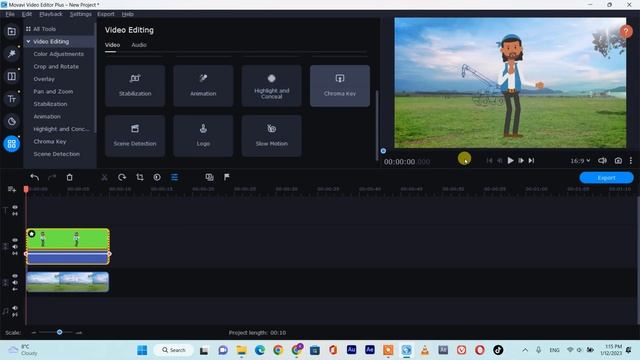Image resolution: width=640 pixels, height=360 pixels.
Task: Rotate the clip with the rotate icon
Action: tap(122, 177)
